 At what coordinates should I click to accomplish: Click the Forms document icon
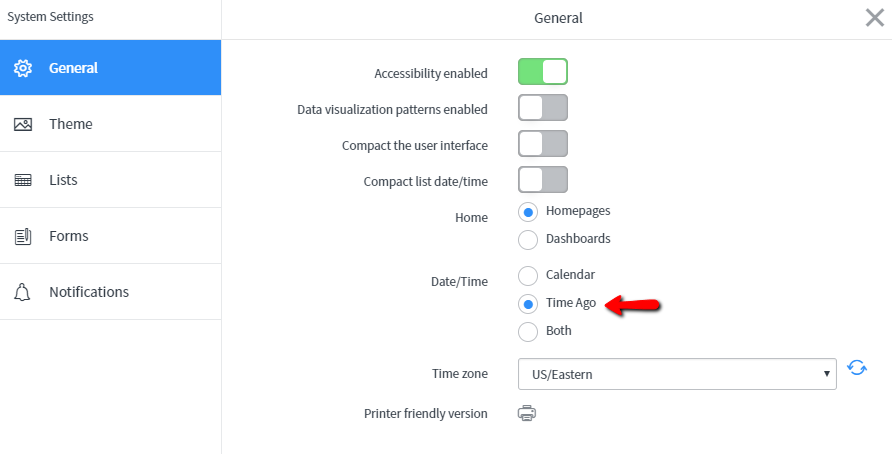(23, 236)
